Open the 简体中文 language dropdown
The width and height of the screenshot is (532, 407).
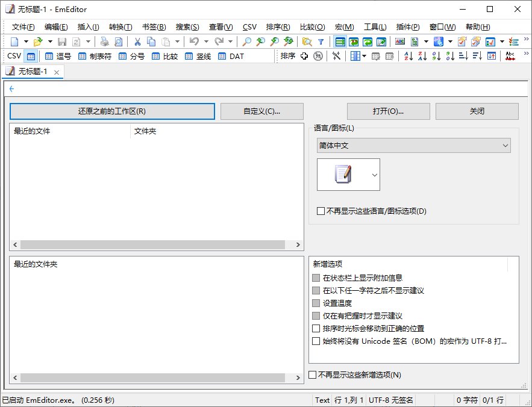pyautogui.click(x=413, y=146)
